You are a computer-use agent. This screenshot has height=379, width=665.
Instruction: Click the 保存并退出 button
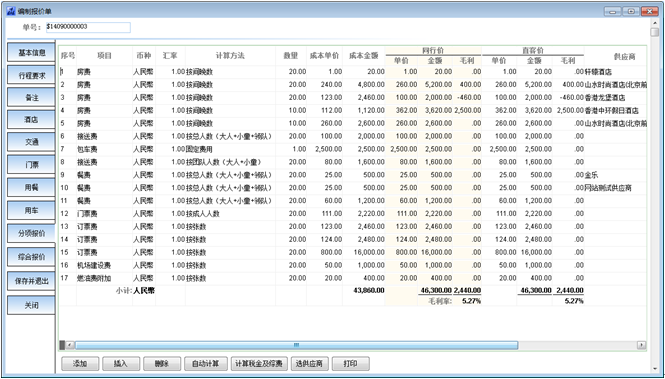pyautogui.click(x=31, y=281)
